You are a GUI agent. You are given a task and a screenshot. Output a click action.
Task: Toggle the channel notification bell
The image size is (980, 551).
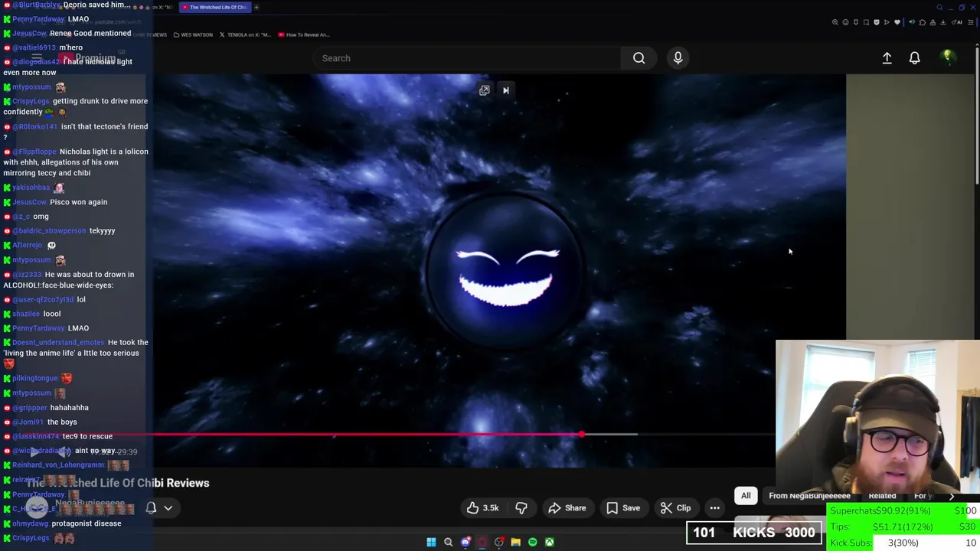pyautogui.click(x=151, y=507)
